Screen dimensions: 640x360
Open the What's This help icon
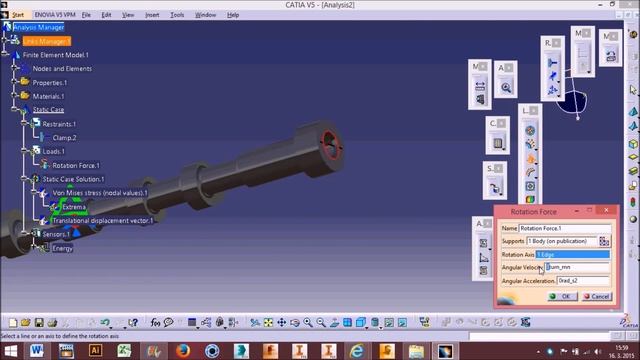point(133,323)
